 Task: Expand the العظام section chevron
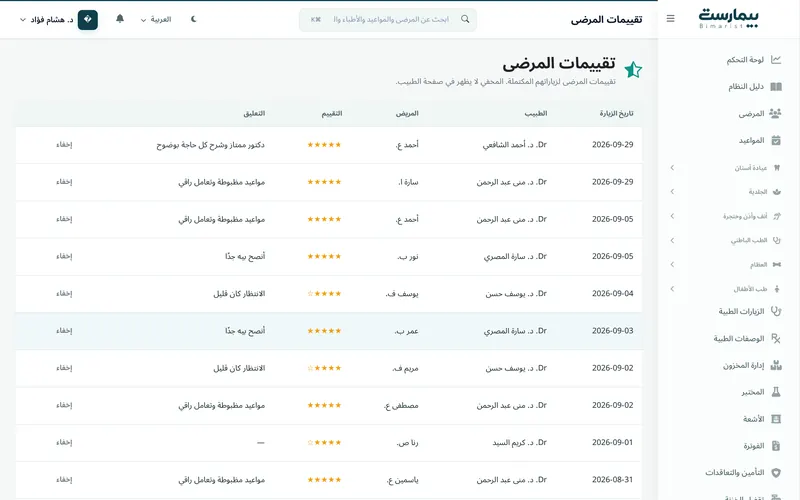pyautogui.click(x=672, y=265)
